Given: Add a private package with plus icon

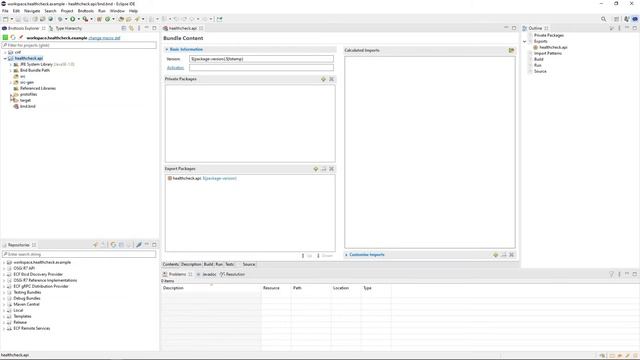Looking at the screenshot, I should point(323,79).
